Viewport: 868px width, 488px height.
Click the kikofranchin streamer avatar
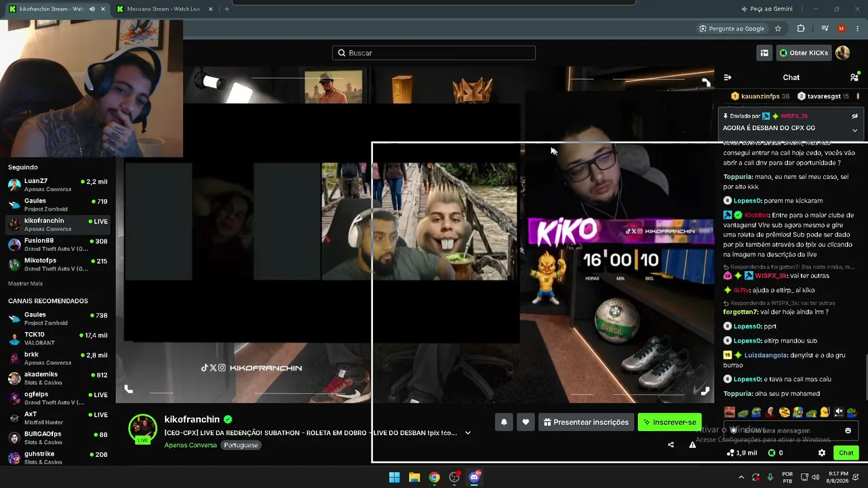(143, 428)
